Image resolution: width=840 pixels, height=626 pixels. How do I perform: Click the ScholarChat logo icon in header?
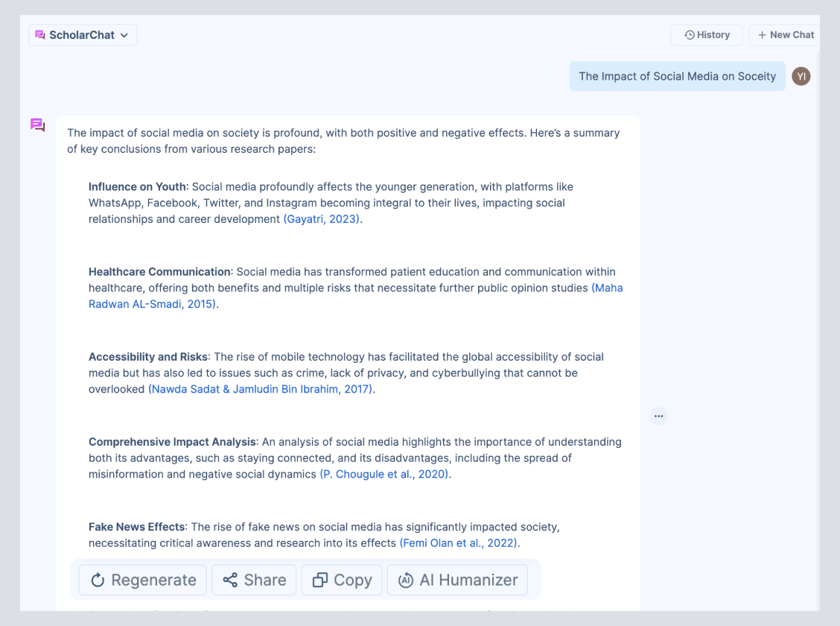(x=39, y=35)
